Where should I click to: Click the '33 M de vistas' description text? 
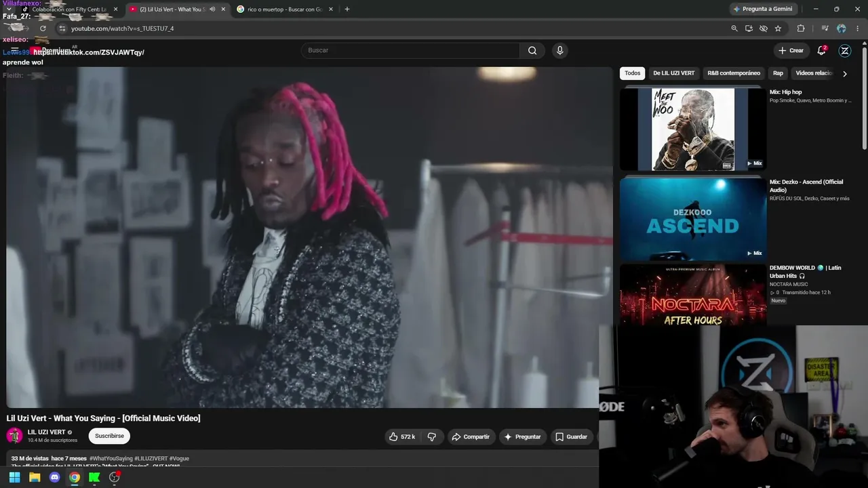[x=30, y=459]
